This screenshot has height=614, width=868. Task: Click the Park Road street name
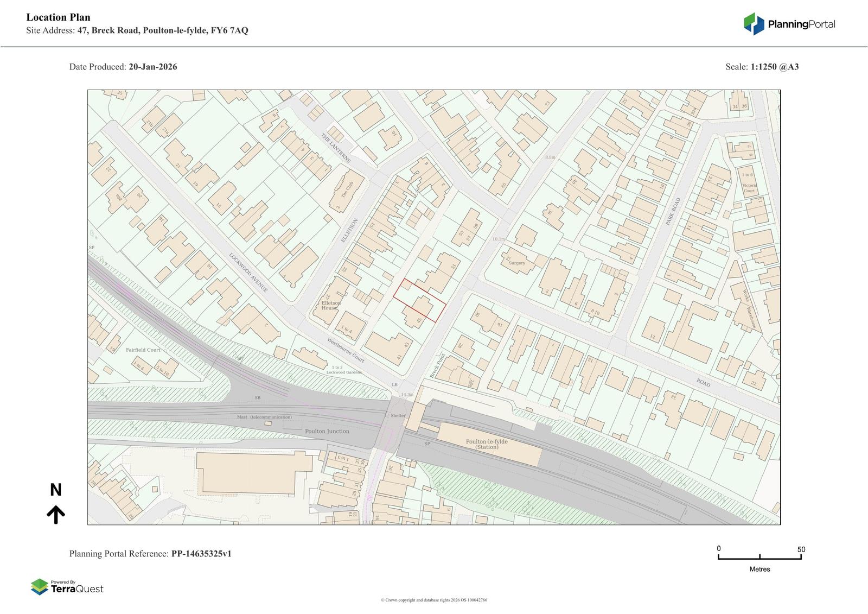[673, 212]
